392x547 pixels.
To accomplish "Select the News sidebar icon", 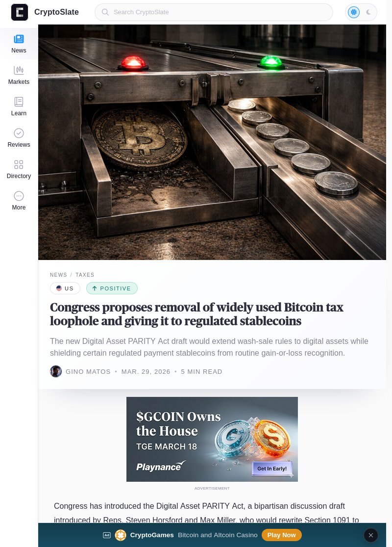I will pyautogui.click(x=19, y=39).
